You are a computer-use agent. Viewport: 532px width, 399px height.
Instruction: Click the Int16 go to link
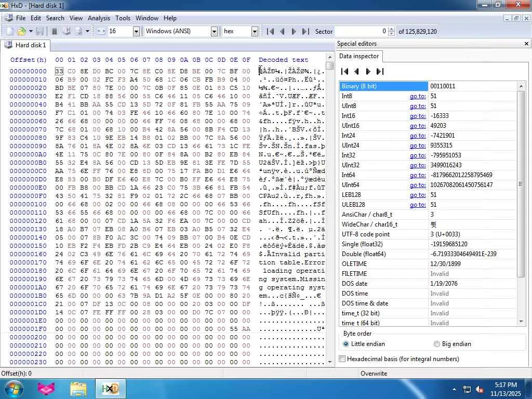pos(418,116)
